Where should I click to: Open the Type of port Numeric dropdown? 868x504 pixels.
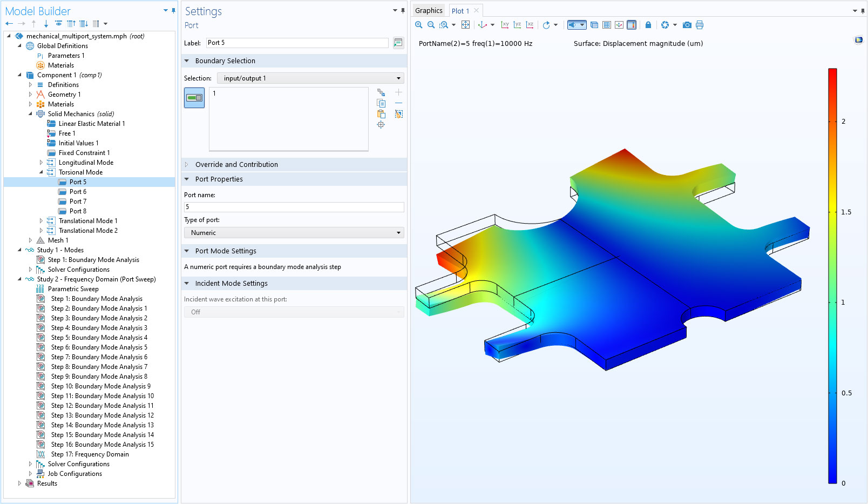click(x=294, y=233)
